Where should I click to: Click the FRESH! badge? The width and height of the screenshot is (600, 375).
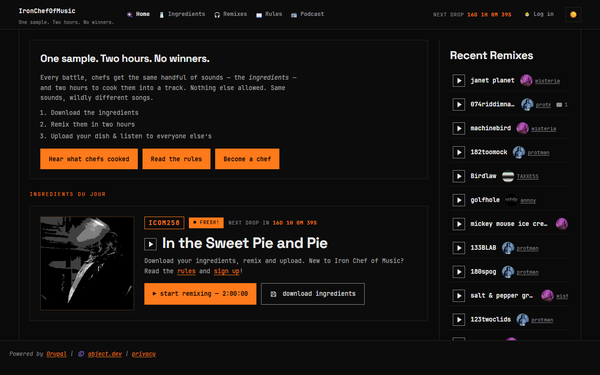(x=206, y=222)
